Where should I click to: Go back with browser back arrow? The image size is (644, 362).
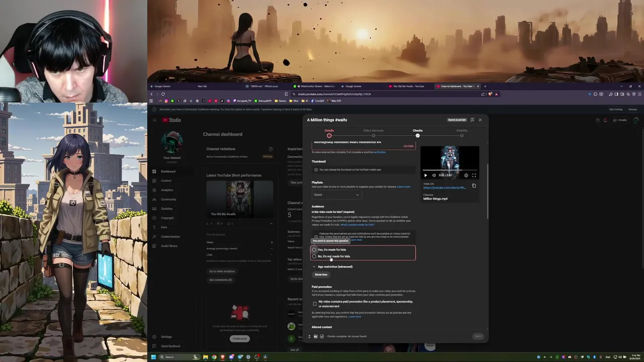click(x=152, y=94)
